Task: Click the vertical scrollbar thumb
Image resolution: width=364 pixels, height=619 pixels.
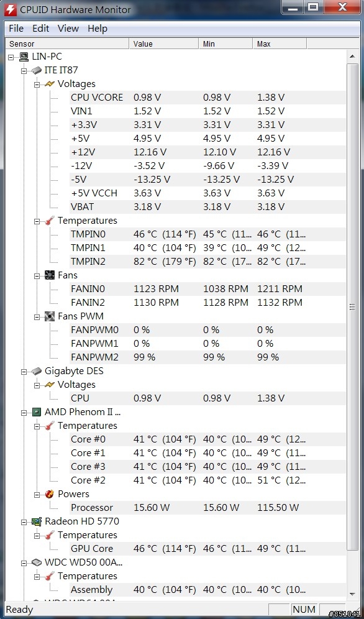Action: 352,307
